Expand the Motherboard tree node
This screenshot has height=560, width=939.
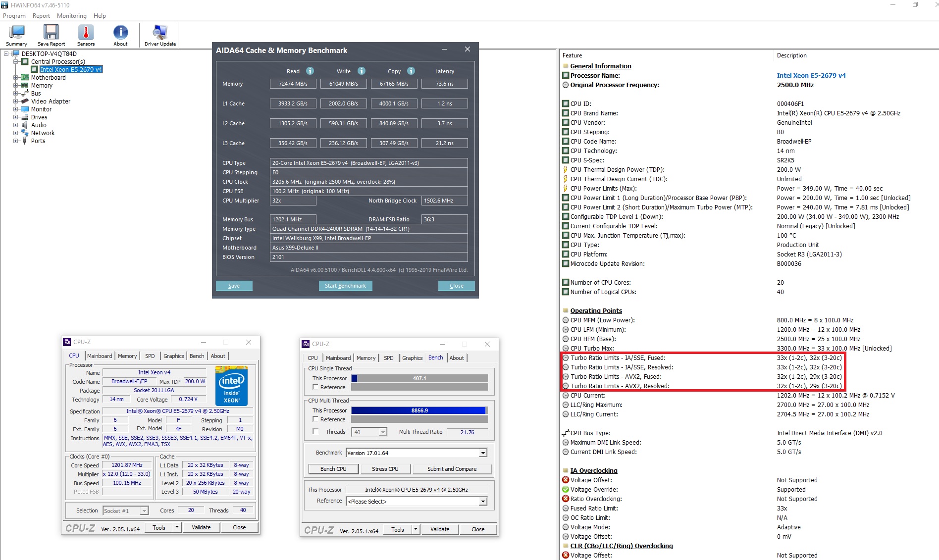[x=16, y=78]
